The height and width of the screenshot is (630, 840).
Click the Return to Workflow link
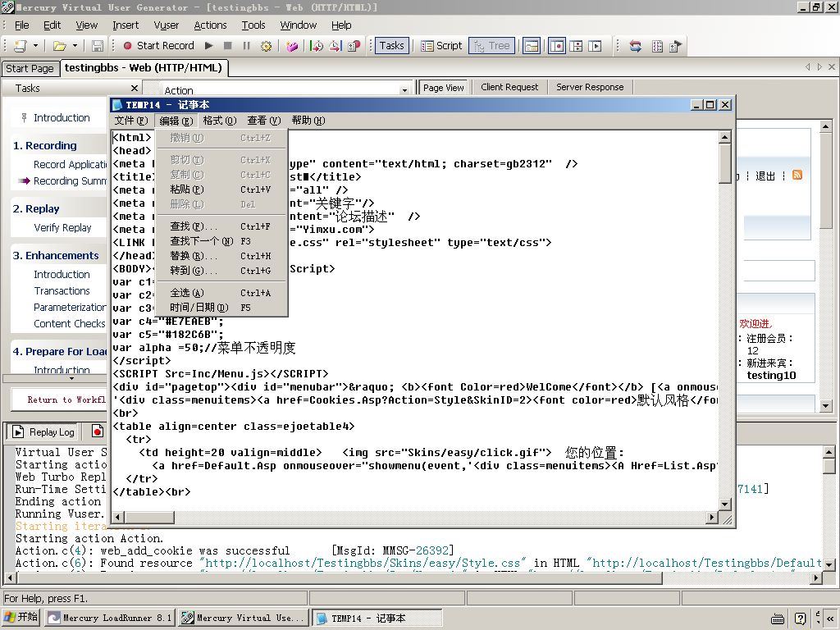(66, 399)
